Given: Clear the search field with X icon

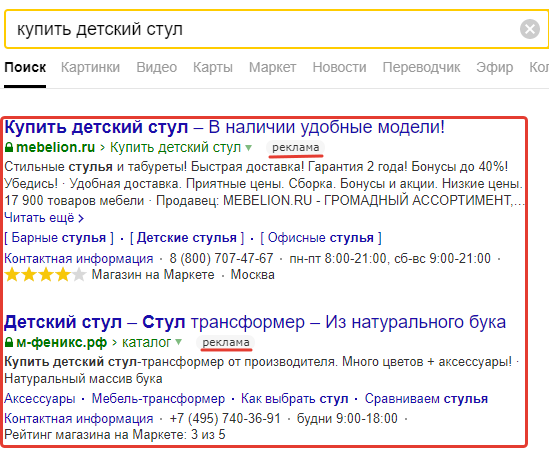Looking at the screenshot, I should [x=530, y=29].
